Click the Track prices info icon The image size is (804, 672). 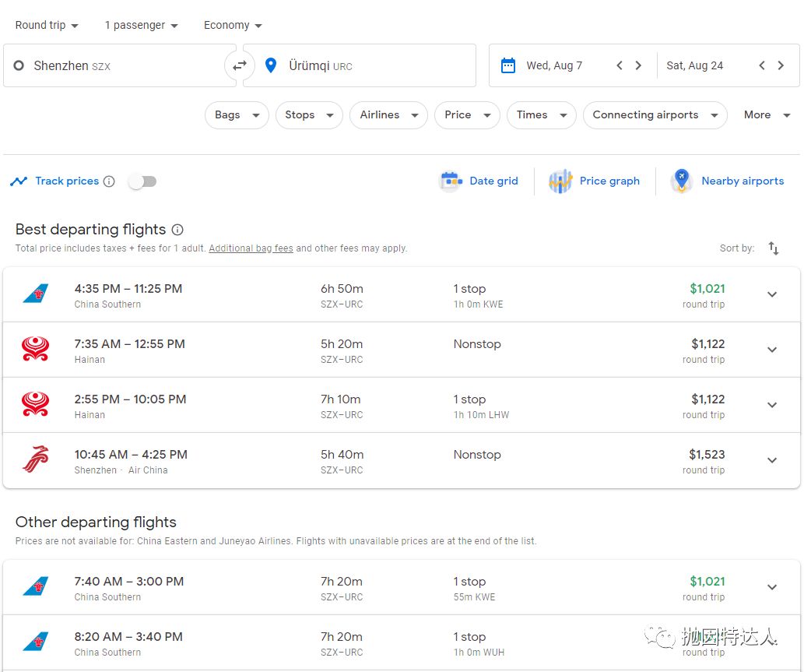click(109, 181)
